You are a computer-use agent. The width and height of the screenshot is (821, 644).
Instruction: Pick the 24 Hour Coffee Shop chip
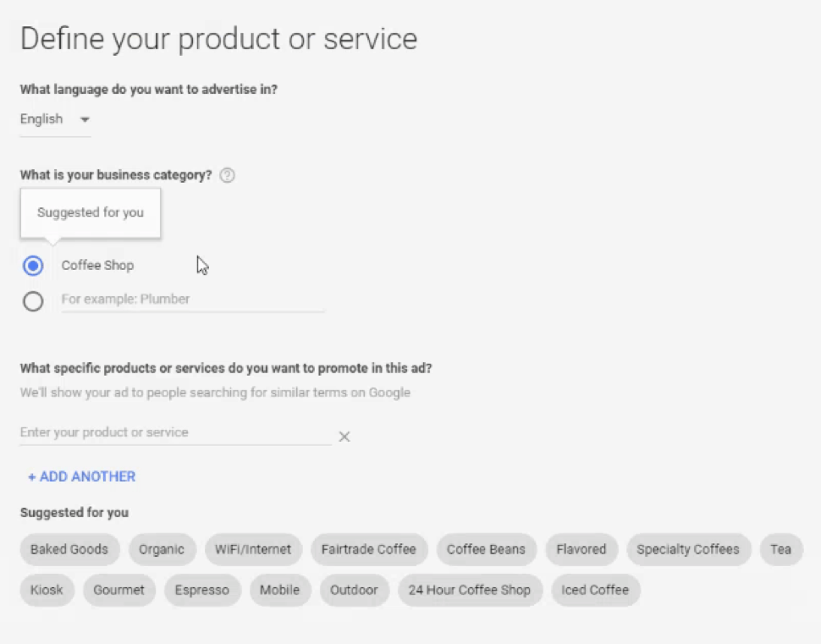click(470, 590)
